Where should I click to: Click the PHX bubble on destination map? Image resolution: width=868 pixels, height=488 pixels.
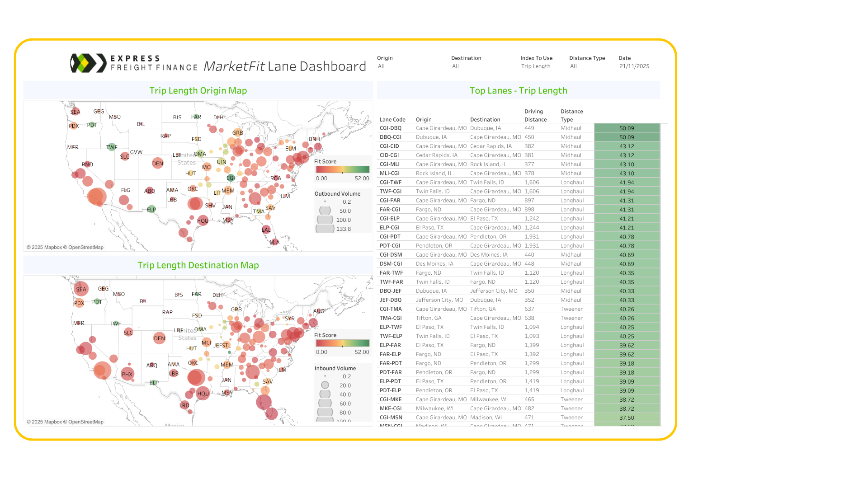pos(127,374)
